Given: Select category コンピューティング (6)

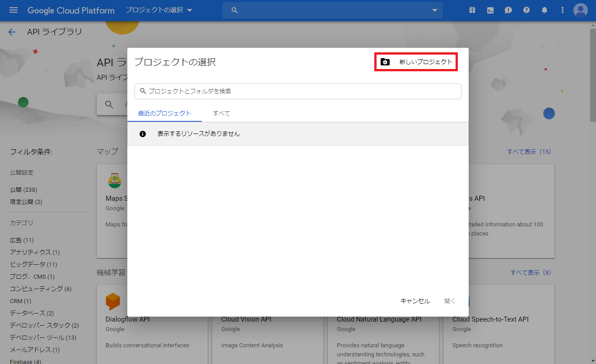Looking at the screenshot, I should coord(41,289).
